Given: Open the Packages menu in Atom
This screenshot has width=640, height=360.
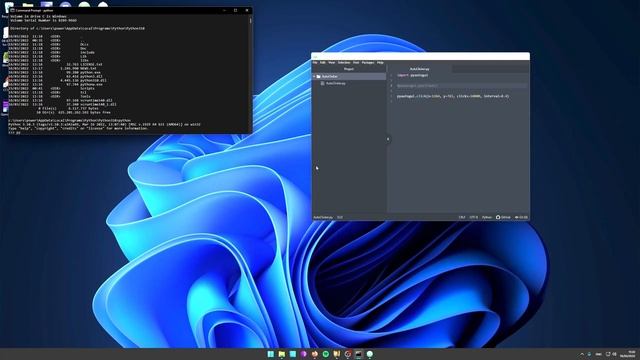Looking at the screenshot, I should click(368, 62).
